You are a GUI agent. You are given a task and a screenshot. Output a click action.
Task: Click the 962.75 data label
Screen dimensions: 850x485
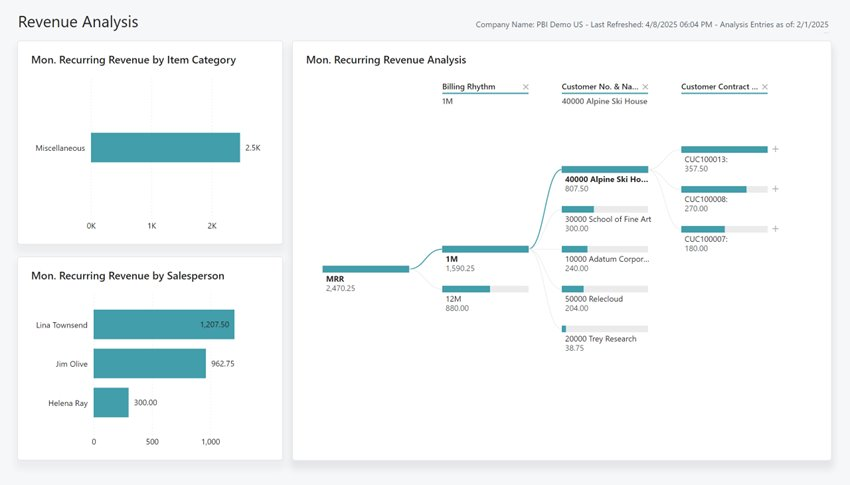pyautogui.click(x=223, y=364)
